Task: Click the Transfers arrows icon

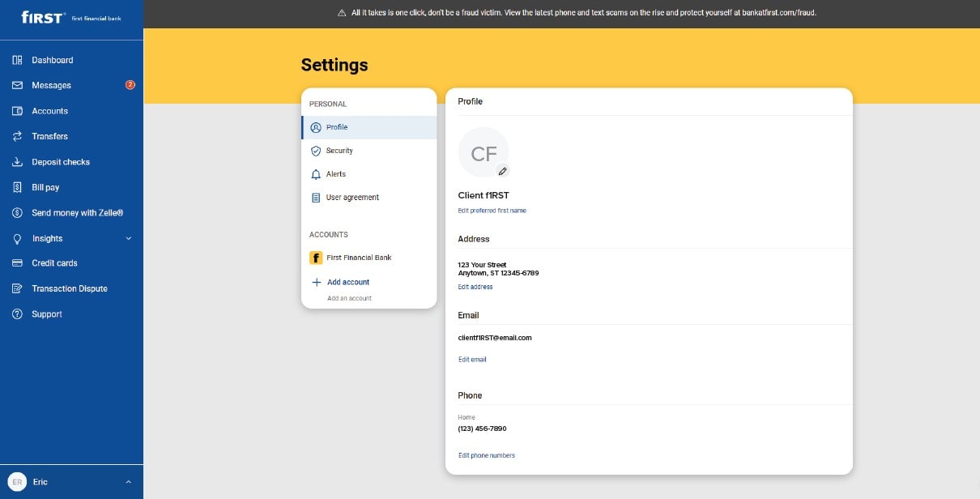Action: pyautogui.click(x=17, y=136)
